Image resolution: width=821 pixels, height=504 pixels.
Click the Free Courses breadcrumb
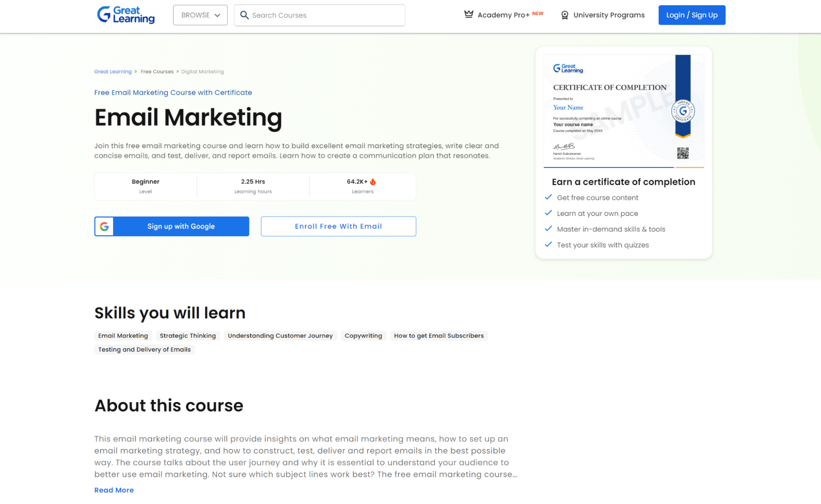[x=157, y=71]
